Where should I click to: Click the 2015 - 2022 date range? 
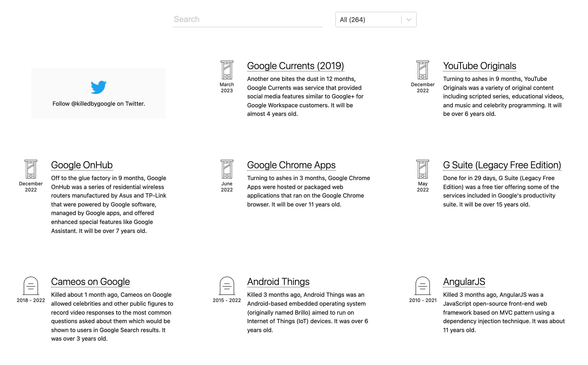pos(227,300)
